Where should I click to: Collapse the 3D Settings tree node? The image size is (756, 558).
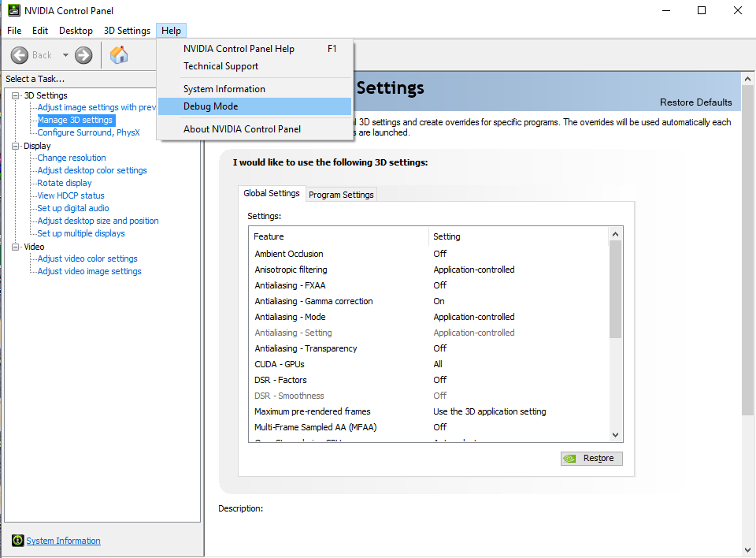coord(16,95)
